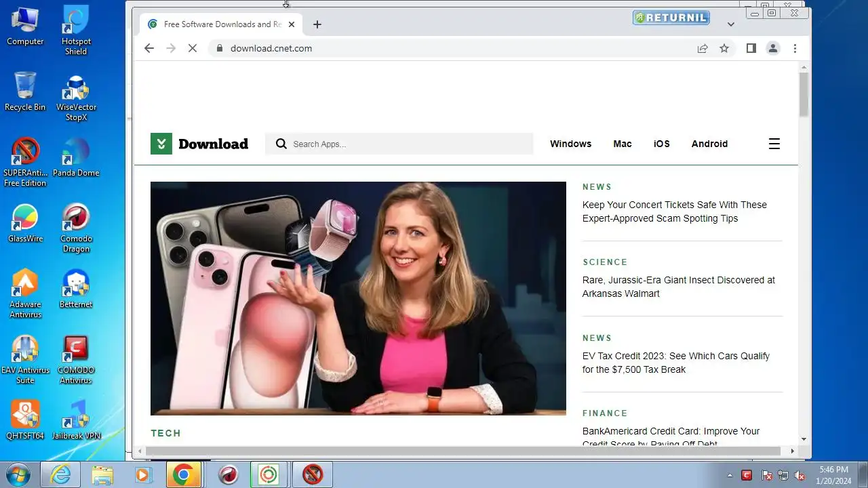Show hidden system tray icons
This screenshot has height=488, width=868.
point(730,475)
